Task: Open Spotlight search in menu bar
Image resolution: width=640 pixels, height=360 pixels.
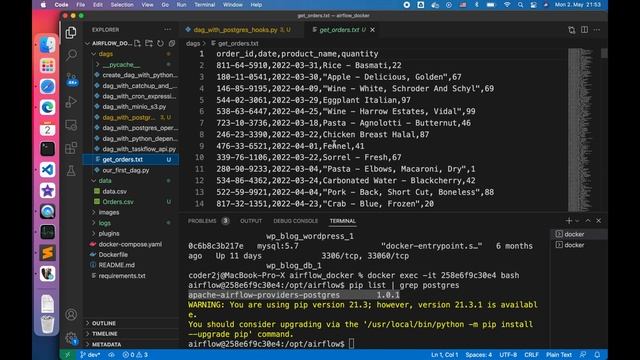Action: click(x=520, y=5)
